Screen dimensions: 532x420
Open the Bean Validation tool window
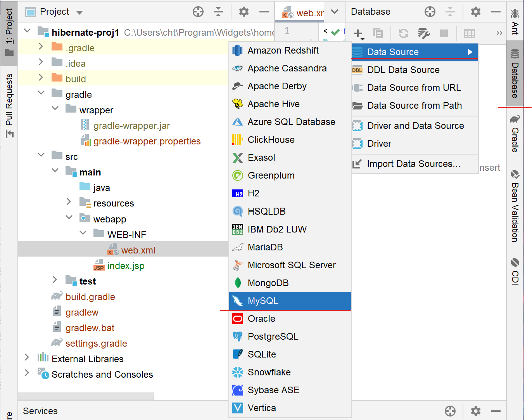tap(515, 206)
